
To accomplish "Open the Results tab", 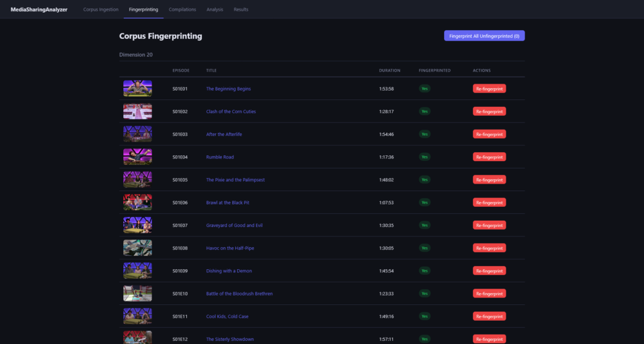I will click(x=241, y=9).
